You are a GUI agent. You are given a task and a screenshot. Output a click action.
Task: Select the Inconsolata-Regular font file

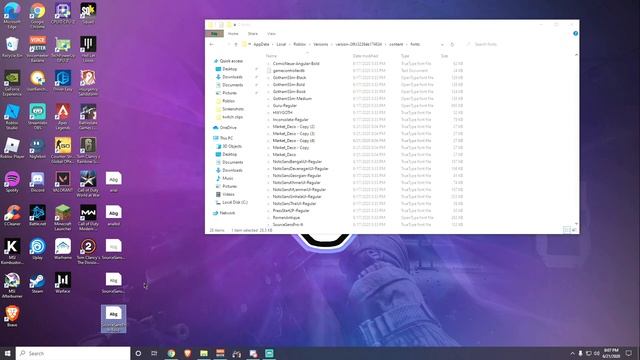pos(290,120)
